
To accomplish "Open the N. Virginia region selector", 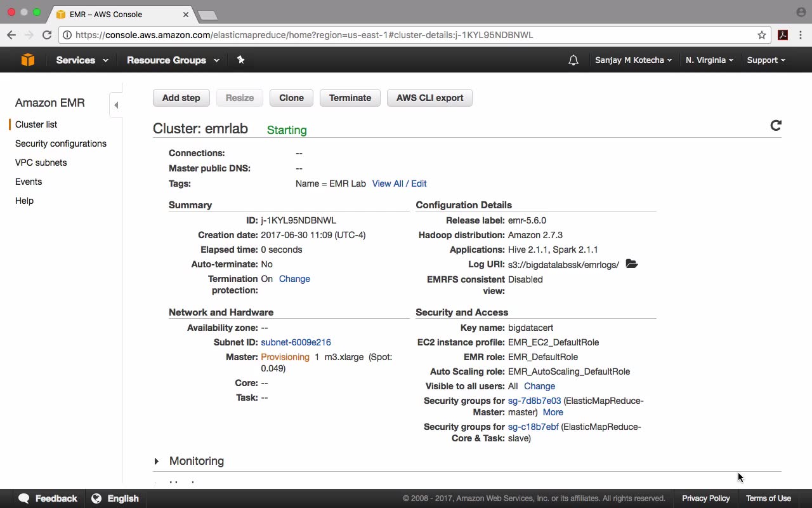I will [x=709, y=60].
